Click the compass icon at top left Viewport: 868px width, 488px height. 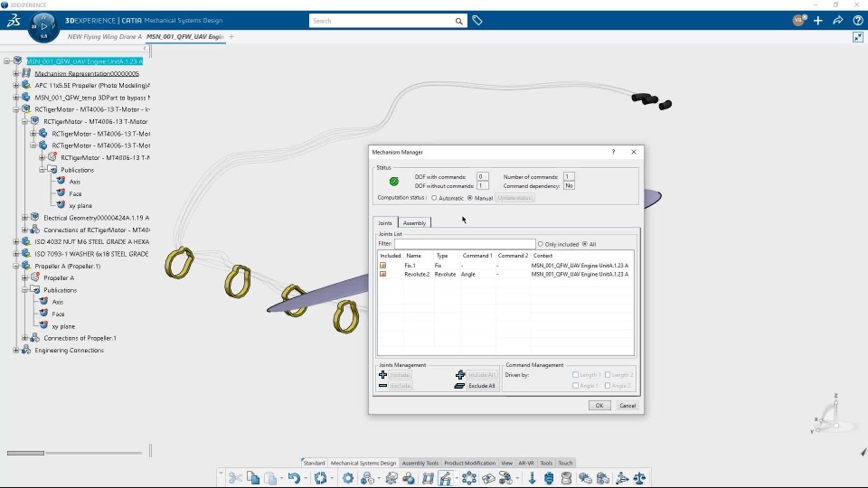(43, 26)
